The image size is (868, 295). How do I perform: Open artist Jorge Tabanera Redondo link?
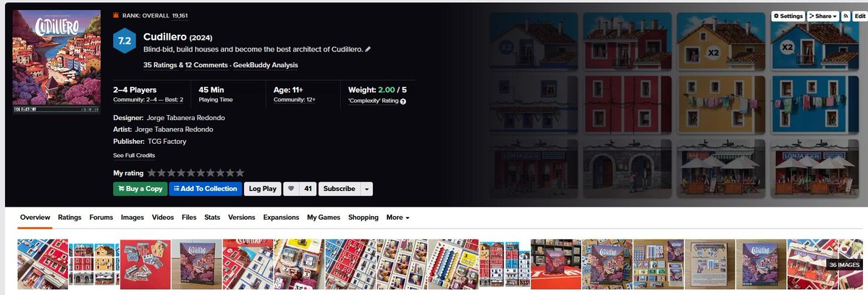174,129
